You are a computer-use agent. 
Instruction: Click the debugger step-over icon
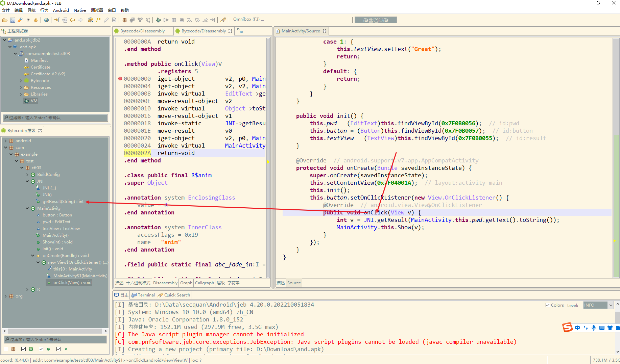click(197, 20)
